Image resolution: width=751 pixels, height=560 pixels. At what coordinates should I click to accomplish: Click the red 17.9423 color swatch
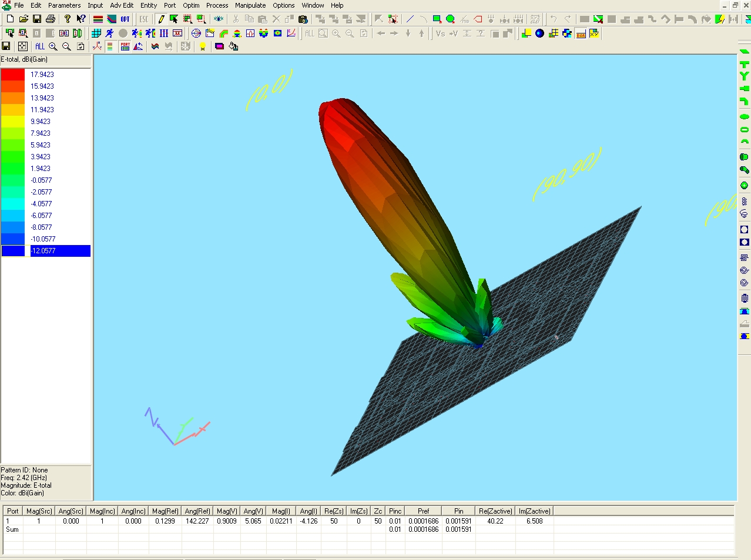click(x=13, y=75)
